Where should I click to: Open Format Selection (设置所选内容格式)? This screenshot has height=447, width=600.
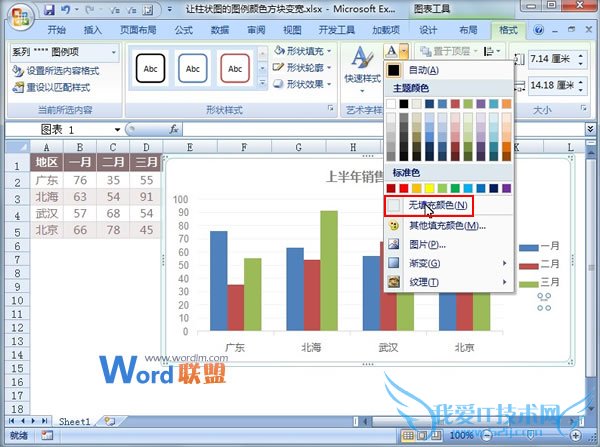[x=56, y=71]
